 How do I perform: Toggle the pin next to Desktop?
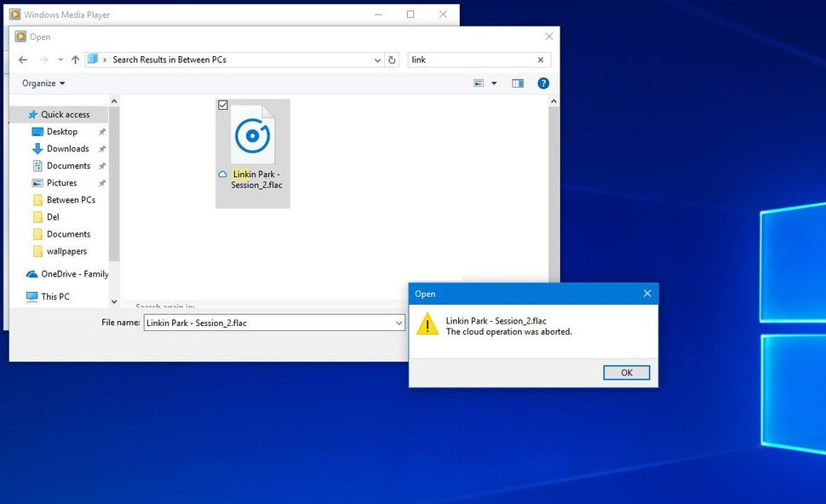(x=101, y=131)
